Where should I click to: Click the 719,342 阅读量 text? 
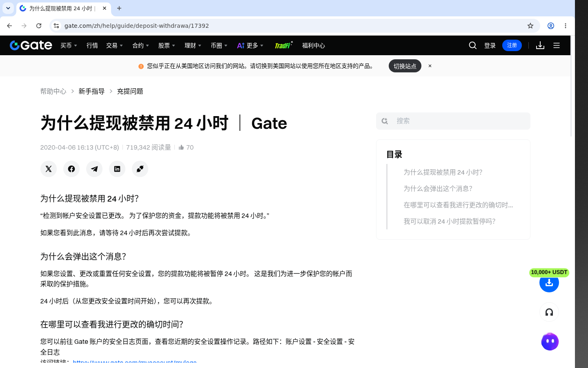coord(148,147)
